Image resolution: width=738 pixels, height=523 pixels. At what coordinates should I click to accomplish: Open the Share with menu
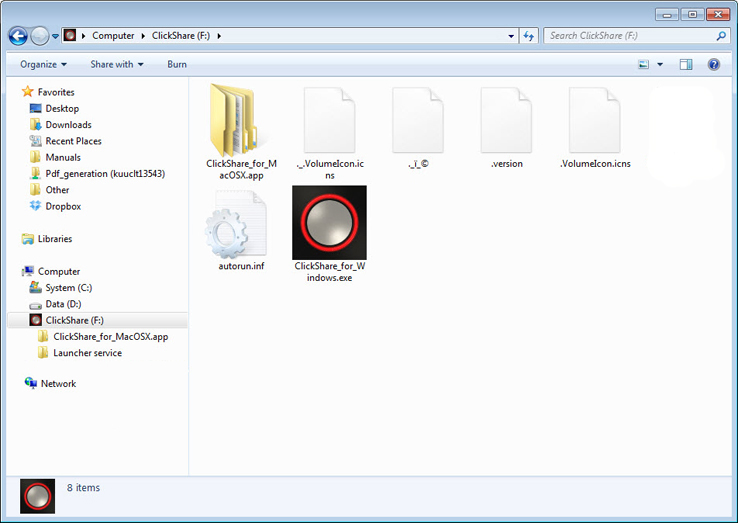click(x=117, y=64)
